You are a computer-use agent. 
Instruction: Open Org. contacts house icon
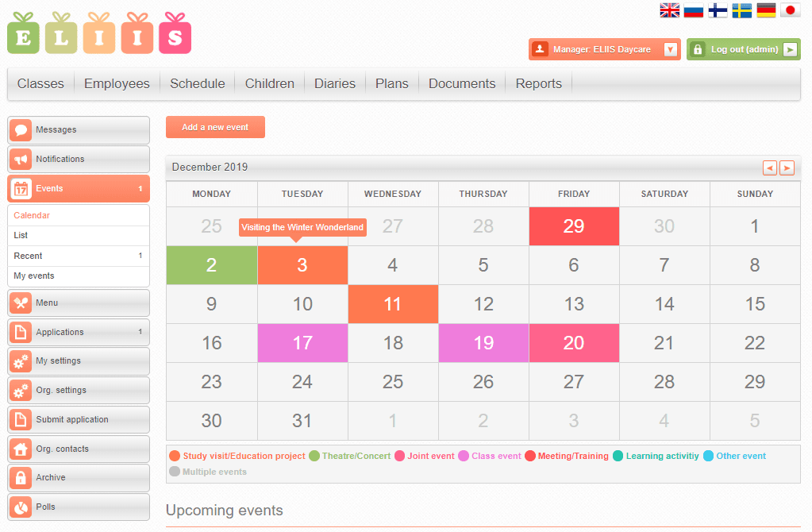21,449
